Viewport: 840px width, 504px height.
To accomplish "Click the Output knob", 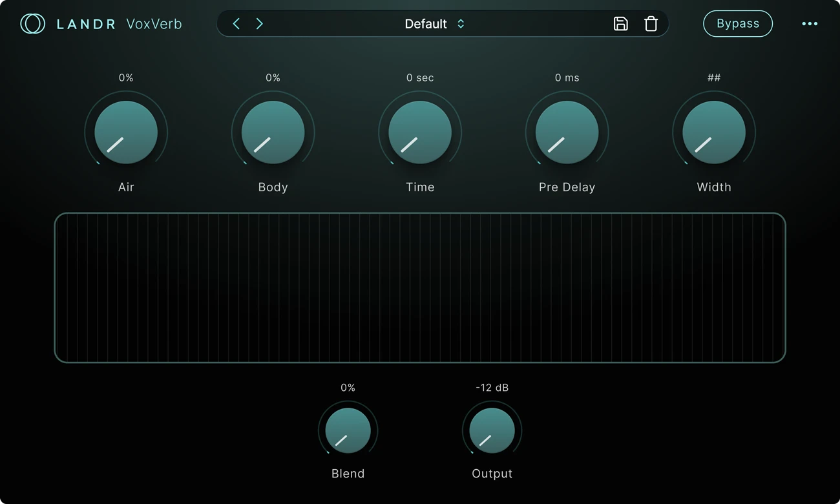I will (492, 430).
